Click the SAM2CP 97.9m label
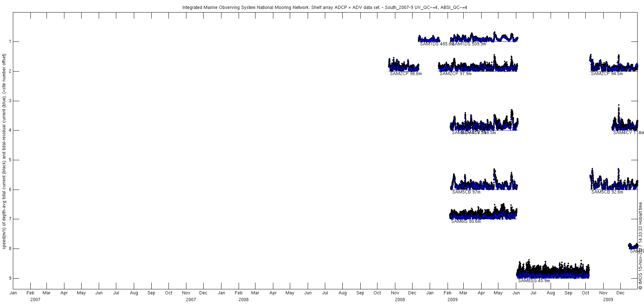The height and width of the screenshot is (304, 644). click(455, 74)
